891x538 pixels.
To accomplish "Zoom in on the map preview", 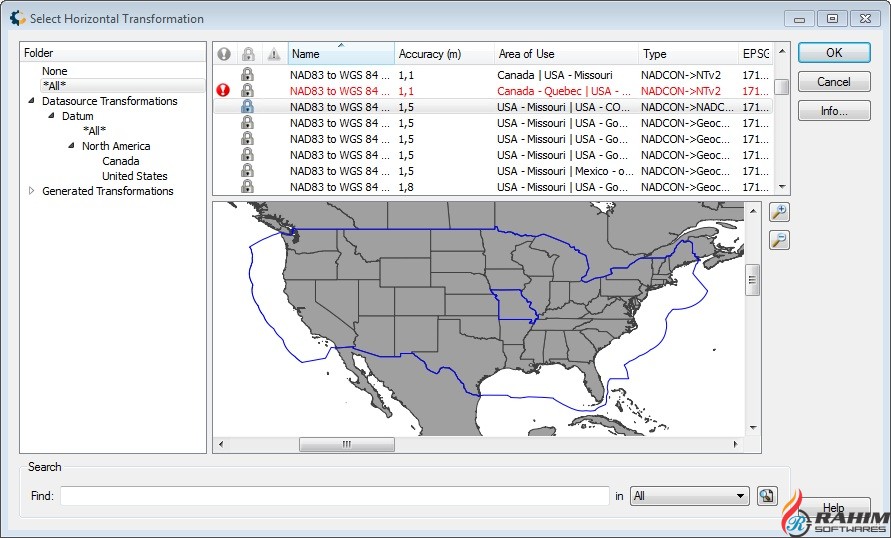I will pyautogui.click(x=779, y=212).
